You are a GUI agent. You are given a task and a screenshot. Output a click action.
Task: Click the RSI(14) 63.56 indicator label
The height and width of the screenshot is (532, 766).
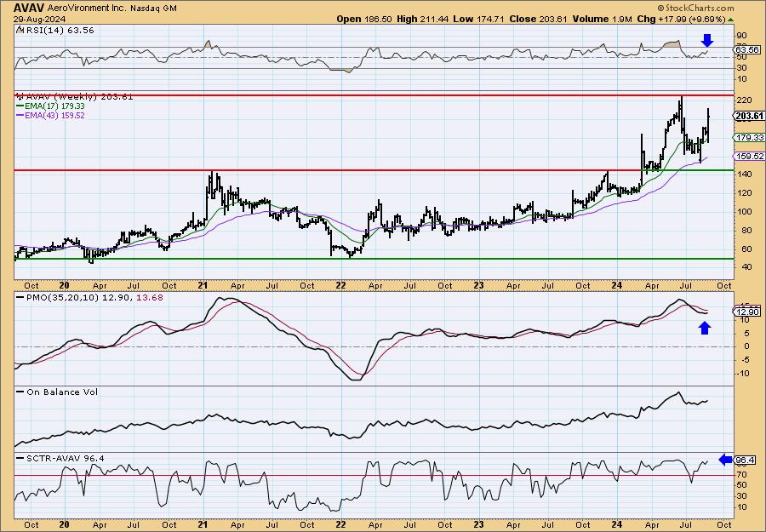tap(59, 31)
